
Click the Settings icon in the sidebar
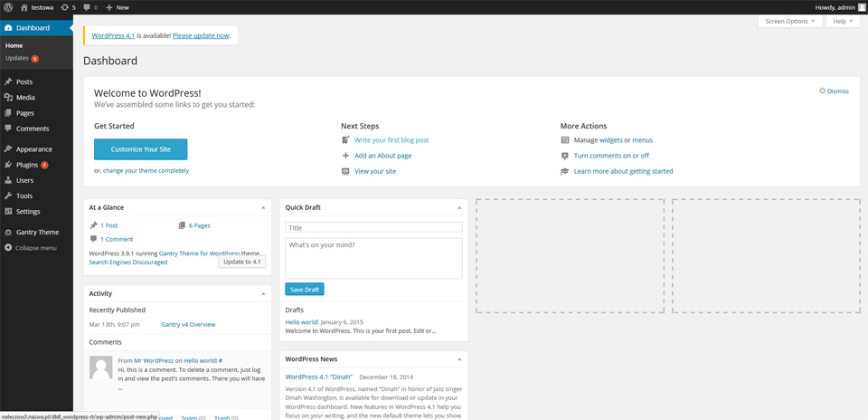(8, 211)
